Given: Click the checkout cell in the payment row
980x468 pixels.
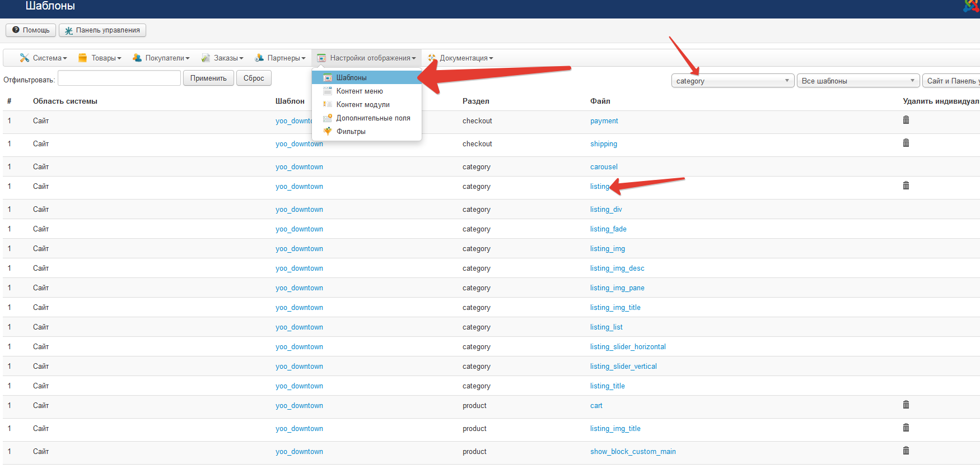Looking at the screenshot, I should (477, 121).
